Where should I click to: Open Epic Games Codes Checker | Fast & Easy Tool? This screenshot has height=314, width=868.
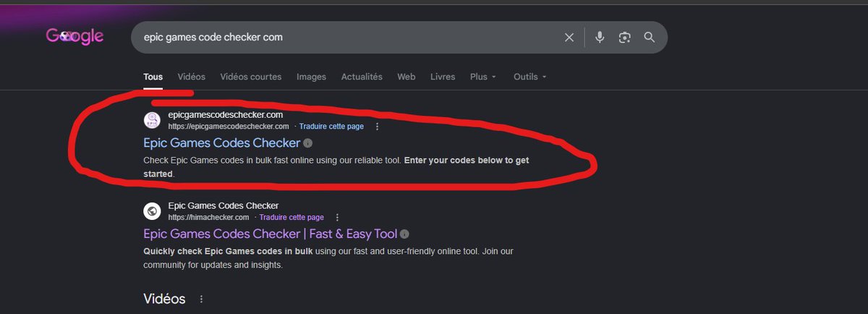(271, 234)
